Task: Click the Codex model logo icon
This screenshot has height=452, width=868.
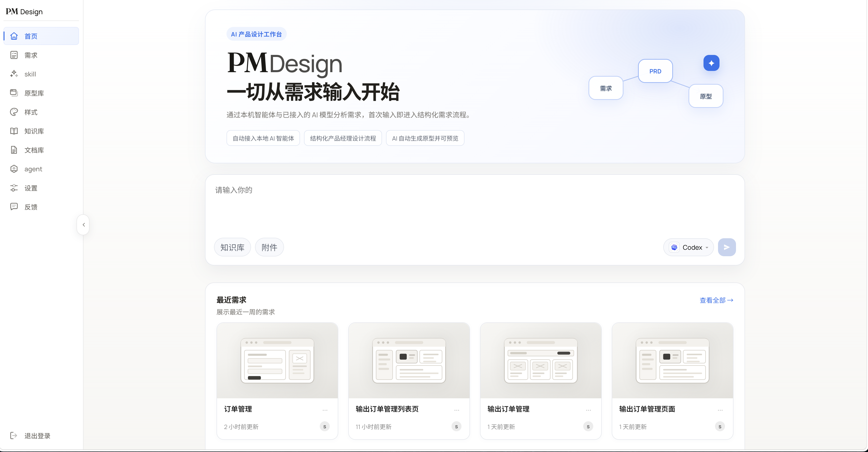Action: 674,247
